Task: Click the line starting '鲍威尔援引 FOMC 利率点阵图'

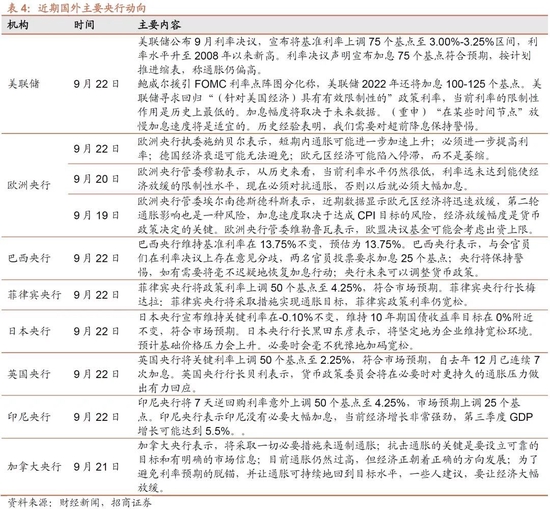Action: 340,84
